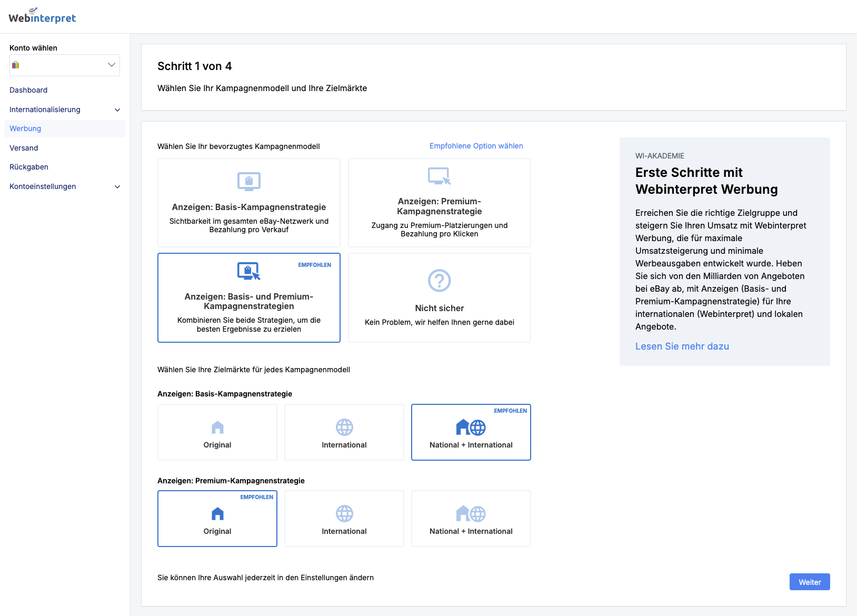
Task: Click the globe icon in Basis International card
Action: 344,427
